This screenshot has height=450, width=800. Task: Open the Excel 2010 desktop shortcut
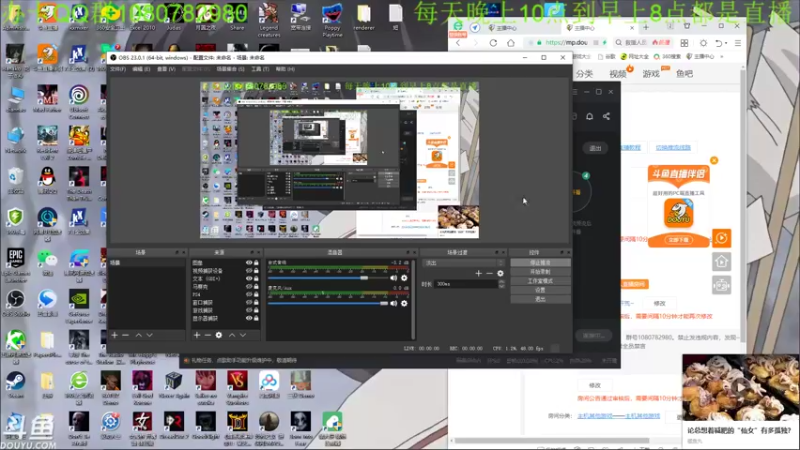coord(142,17)
